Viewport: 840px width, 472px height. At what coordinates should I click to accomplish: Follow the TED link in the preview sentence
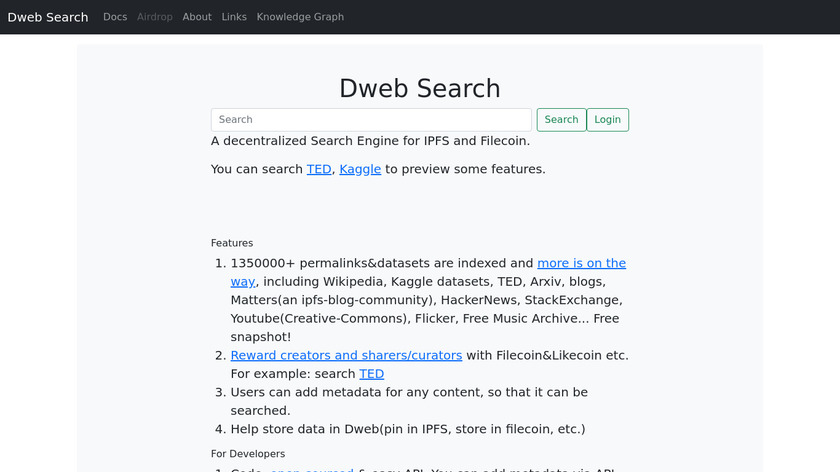tap(318, 169)
